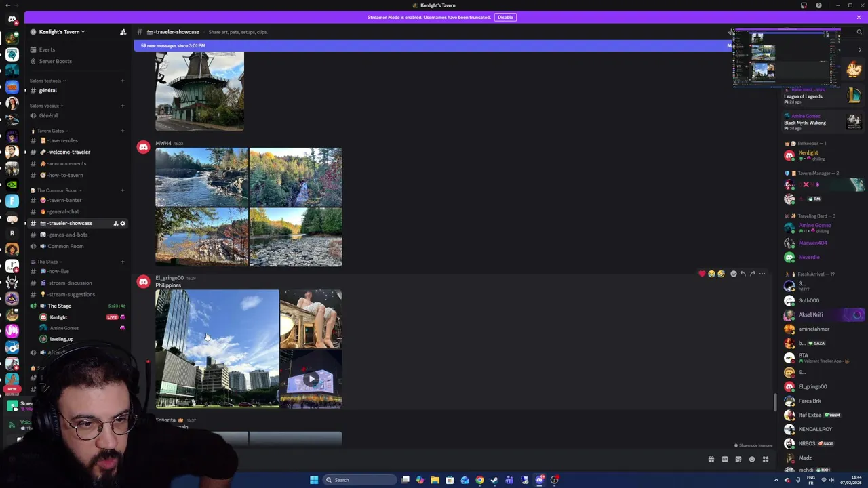Collapse The Common Room category
Image resolution: width=868 pixels, height=488 pixels.
tap(57, 190)
